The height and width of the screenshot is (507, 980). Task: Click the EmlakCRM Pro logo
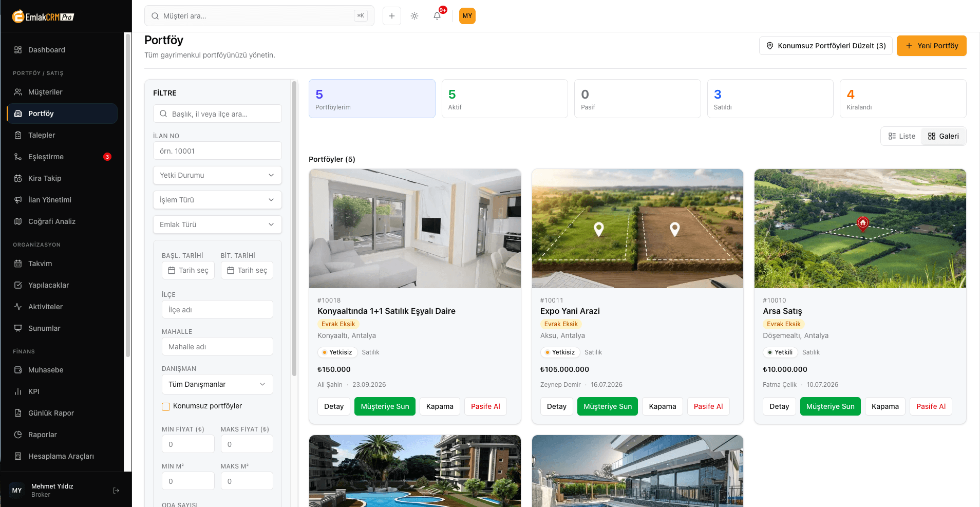pos(43,16)
